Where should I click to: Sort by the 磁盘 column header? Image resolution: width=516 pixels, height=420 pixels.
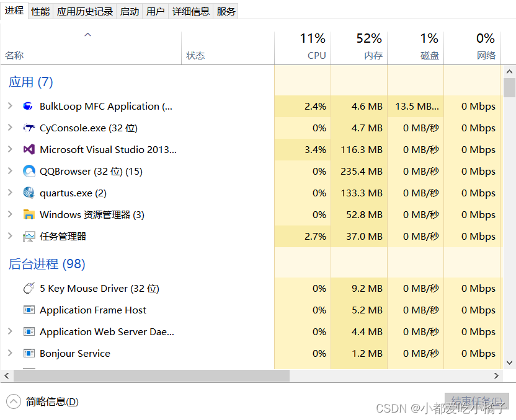point(416,48)
